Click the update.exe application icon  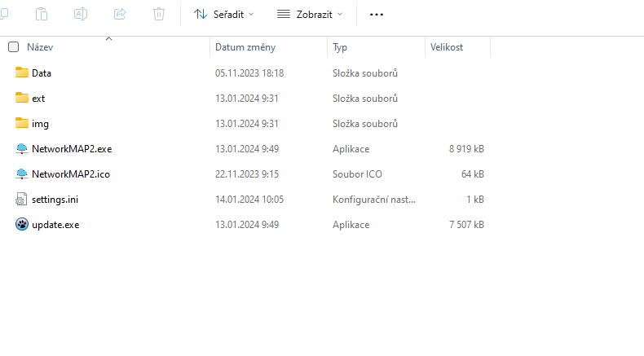pyautogui.click(x=22, y=225)
